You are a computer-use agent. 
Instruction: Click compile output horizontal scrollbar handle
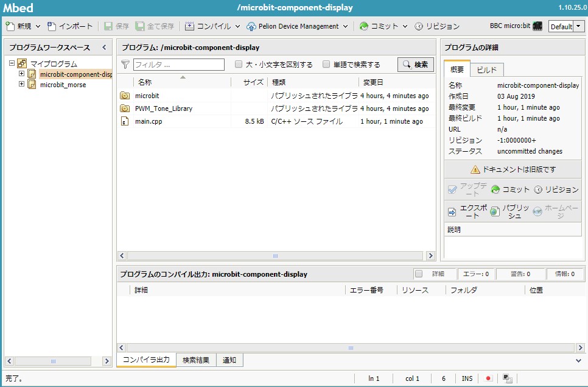[351, 348]
